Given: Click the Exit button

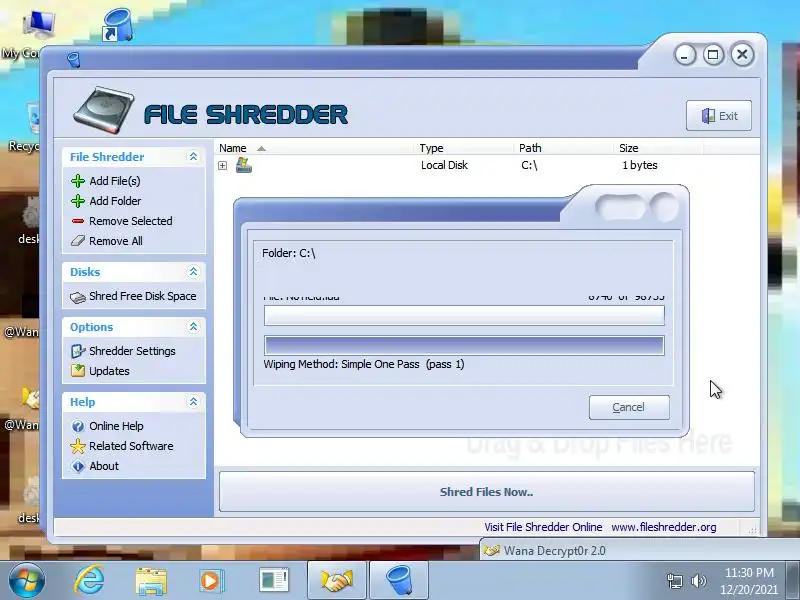Looking at the screenshot, I should [x=718, y=116].
